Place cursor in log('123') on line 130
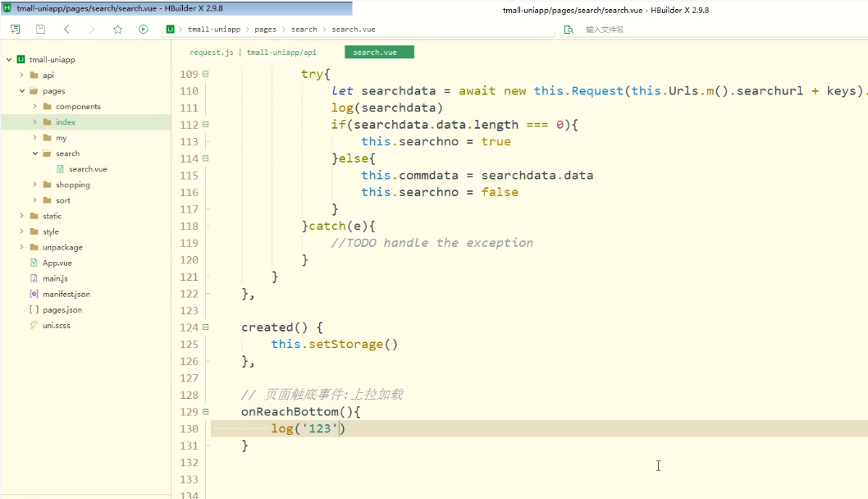 [308, 428]
